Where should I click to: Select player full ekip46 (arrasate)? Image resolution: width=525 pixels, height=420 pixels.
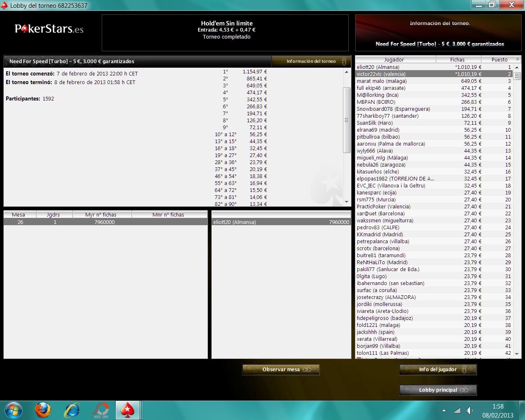[x=434, y=88]
